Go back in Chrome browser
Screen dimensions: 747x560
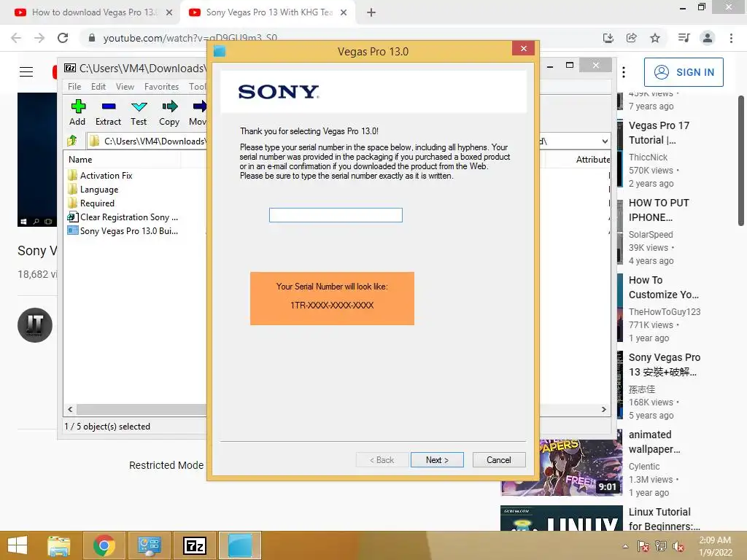(x=16, y=38)
